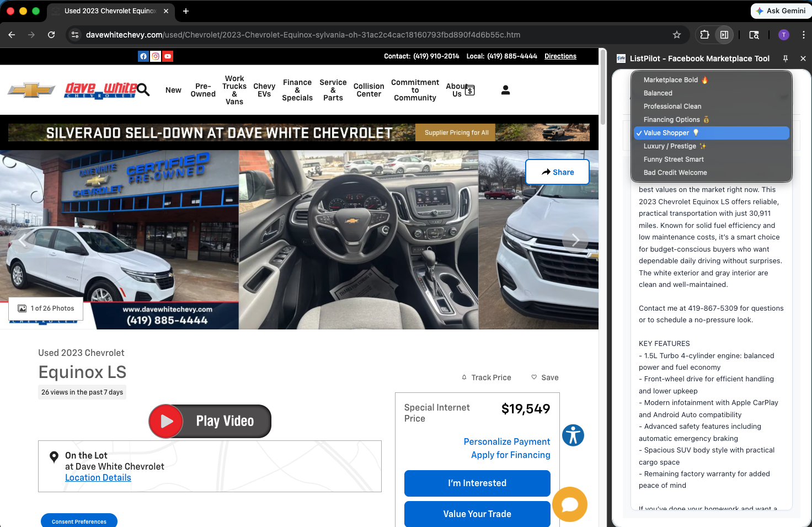Save this vehicle
Screen dimensions: 812x527
[545, 377]
